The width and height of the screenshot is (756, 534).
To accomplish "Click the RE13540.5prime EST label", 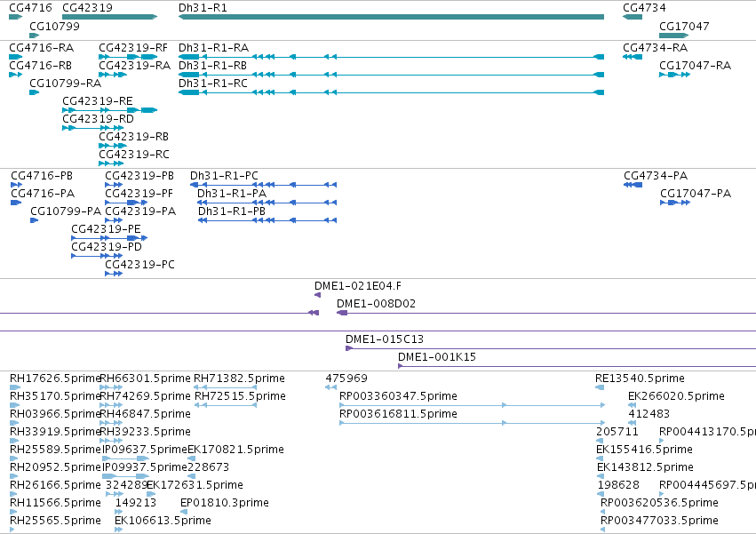I will tap(640, 379).
